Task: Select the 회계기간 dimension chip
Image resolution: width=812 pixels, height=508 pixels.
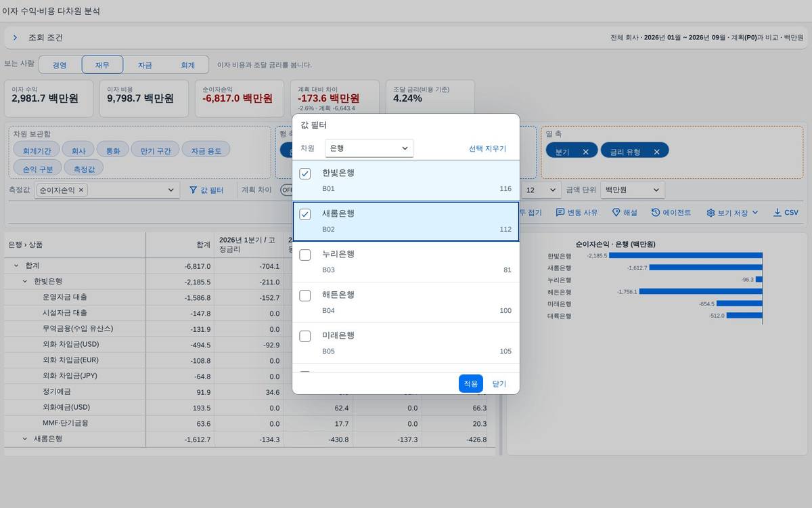Action: (x=37, y=150)
